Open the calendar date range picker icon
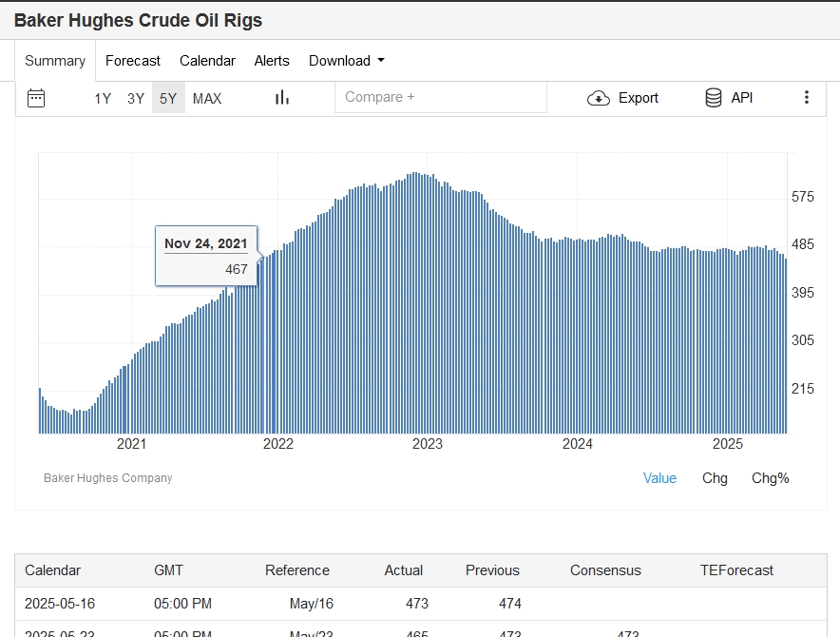 [x=36, y=98]
